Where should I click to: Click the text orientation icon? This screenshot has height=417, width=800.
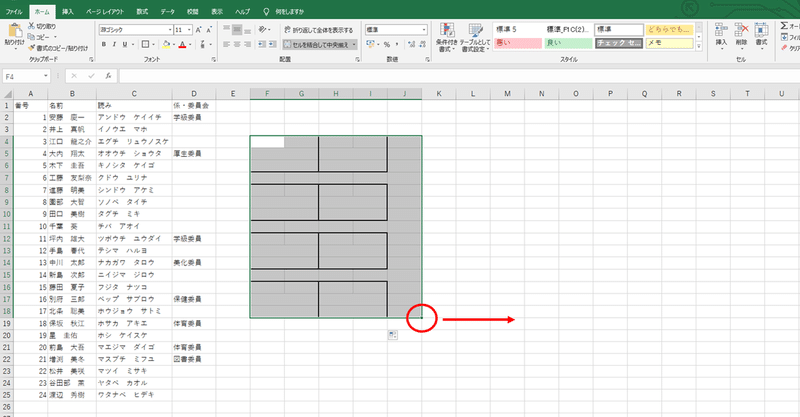click(x=262, y=30)
